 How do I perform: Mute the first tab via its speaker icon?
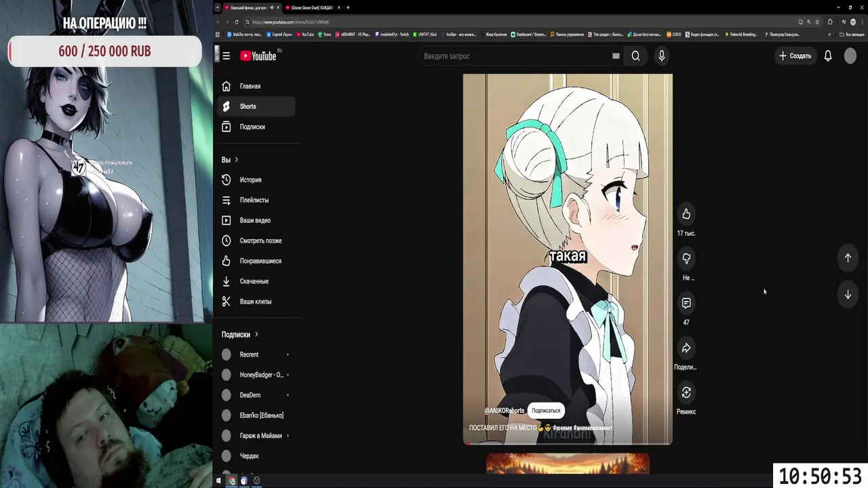click(272, 7)
